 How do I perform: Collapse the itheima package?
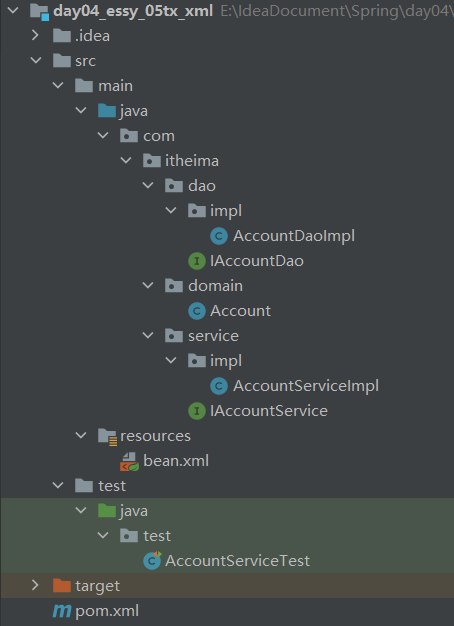[126, 161]
